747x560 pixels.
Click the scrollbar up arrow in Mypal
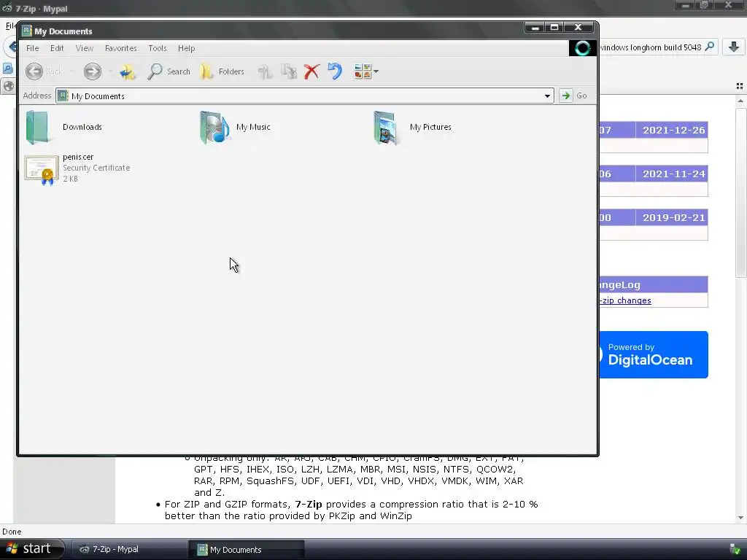[740, 101]
